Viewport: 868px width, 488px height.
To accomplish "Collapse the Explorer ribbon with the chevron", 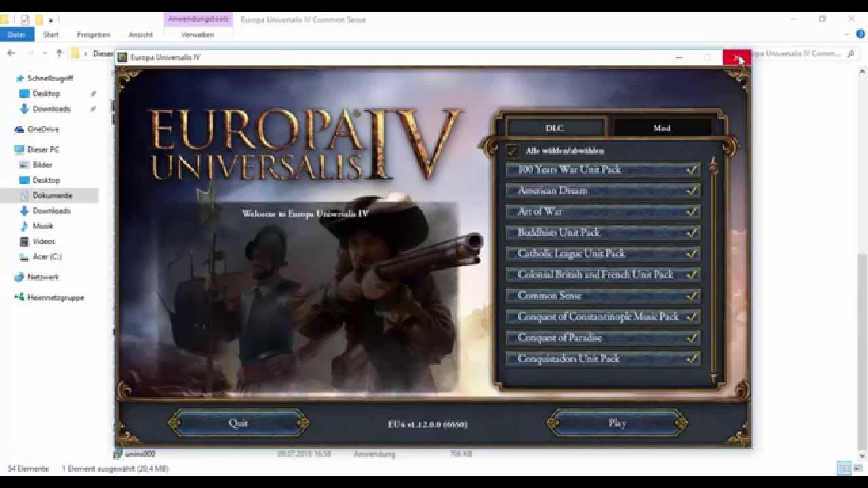I will [x=847, y=34].
